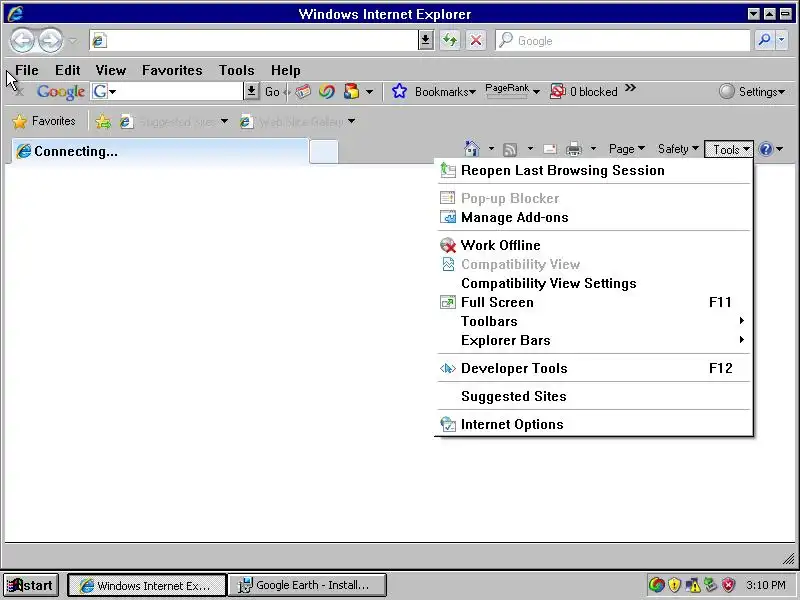Click Windows Internet Explorer taskbar button
Viewport: 800px width, 600px height.
pos(147,585)
